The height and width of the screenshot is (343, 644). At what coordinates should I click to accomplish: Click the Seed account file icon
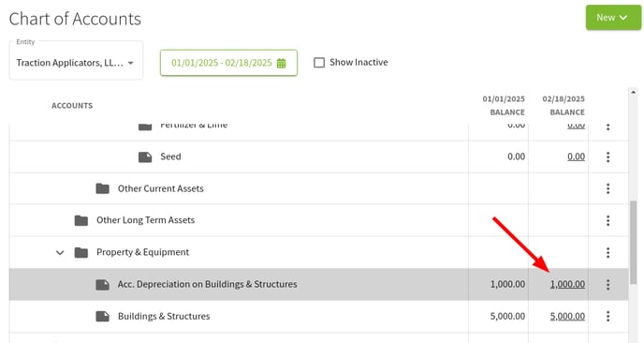pos(145,157)
